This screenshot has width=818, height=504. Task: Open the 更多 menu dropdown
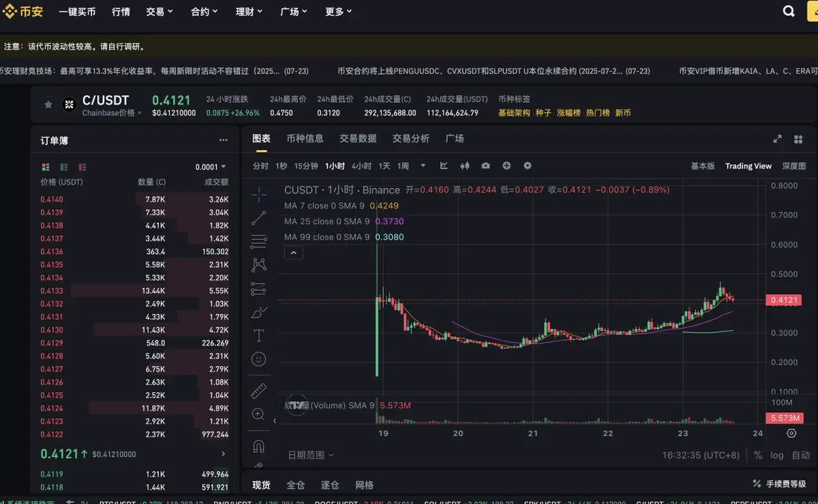(339, 12)
